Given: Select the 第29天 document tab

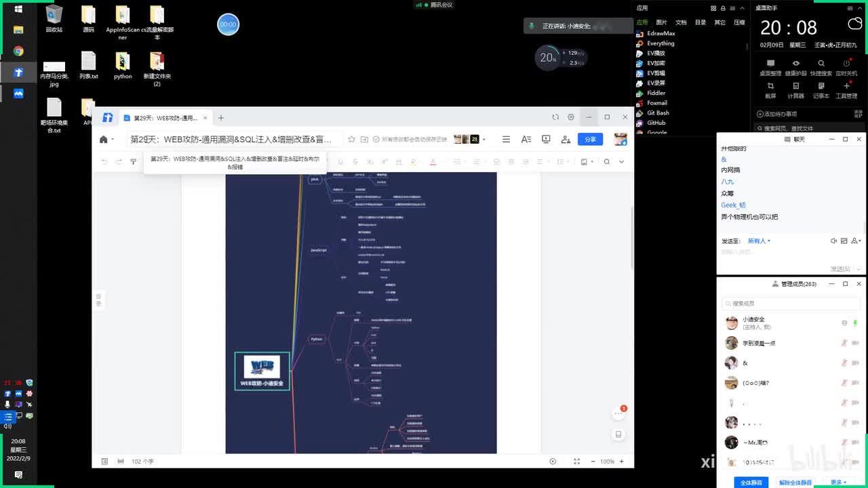Looking at the screenshot, I should pos(165,118).
